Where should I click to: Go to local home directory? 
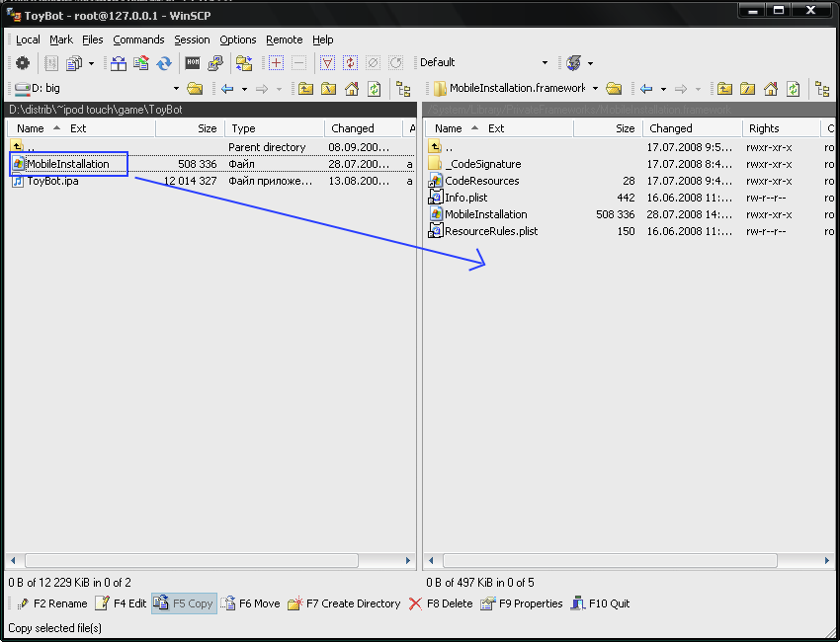tap(351, 89)
